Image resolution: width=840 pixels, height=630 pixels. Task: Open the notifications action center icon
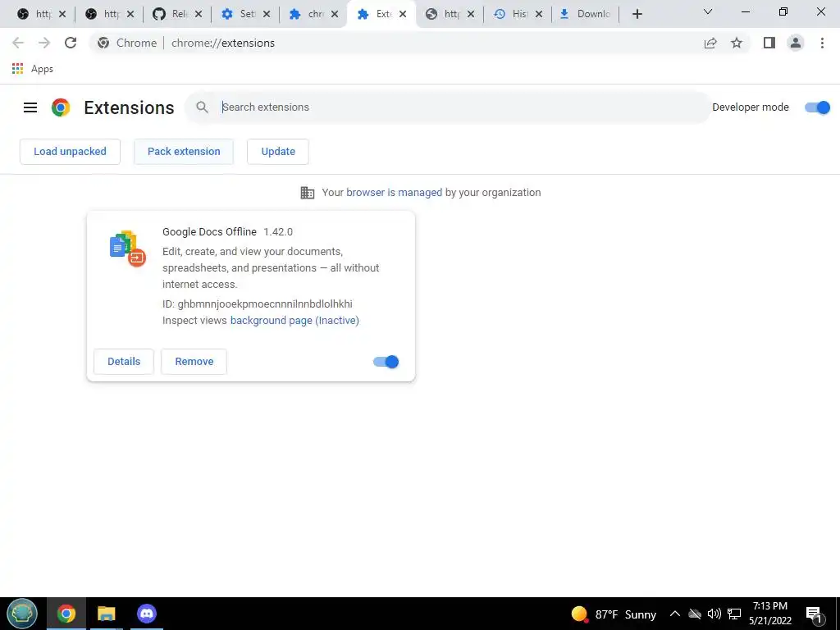[814, 614]
